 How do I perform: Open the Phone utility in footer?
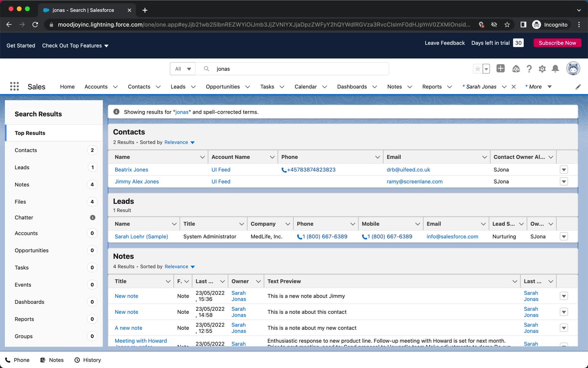tap(17, 360)
